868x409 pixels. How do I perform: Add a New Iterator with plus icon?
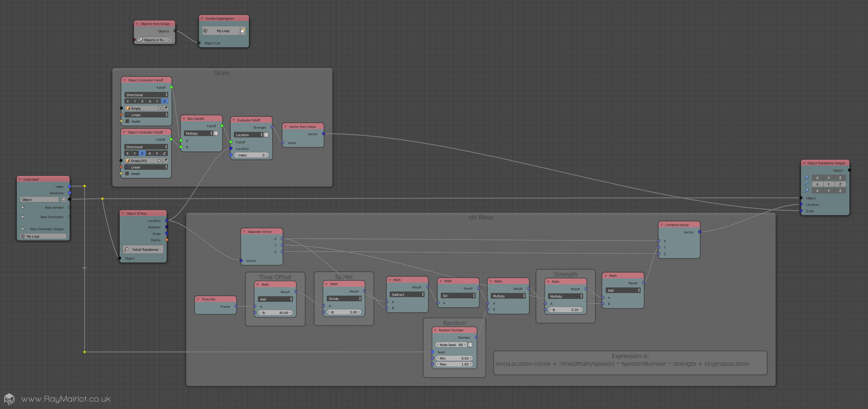pos(23,207)
